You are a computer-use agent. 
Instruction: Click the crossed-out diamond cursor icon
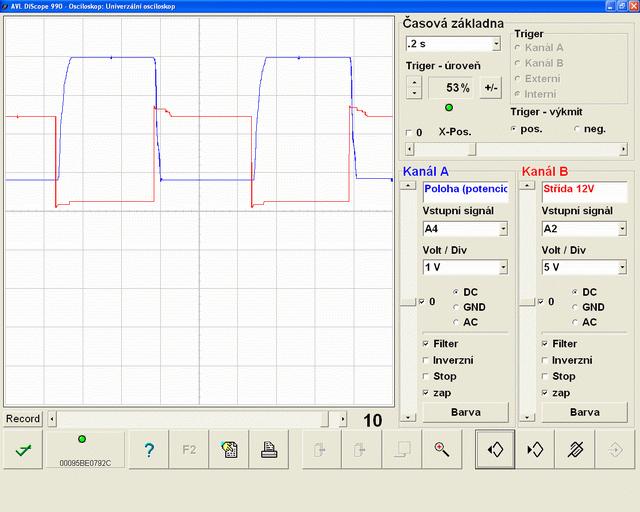coord(576,450)
